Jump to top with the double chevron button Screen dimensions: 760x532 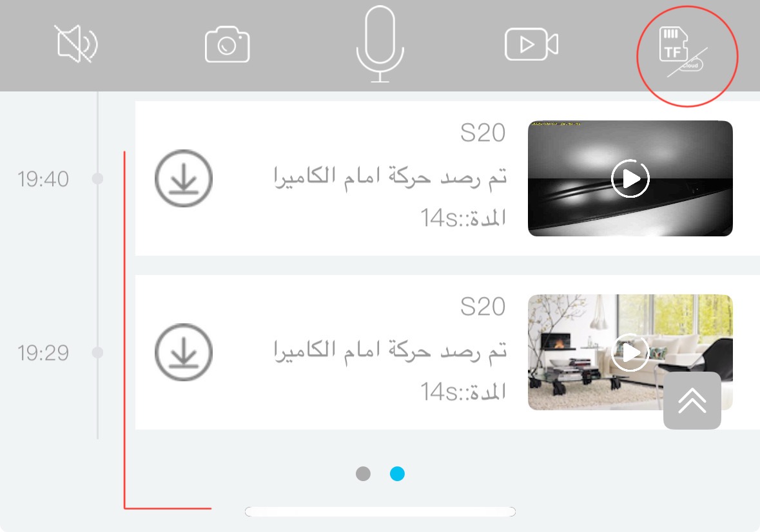692,401
